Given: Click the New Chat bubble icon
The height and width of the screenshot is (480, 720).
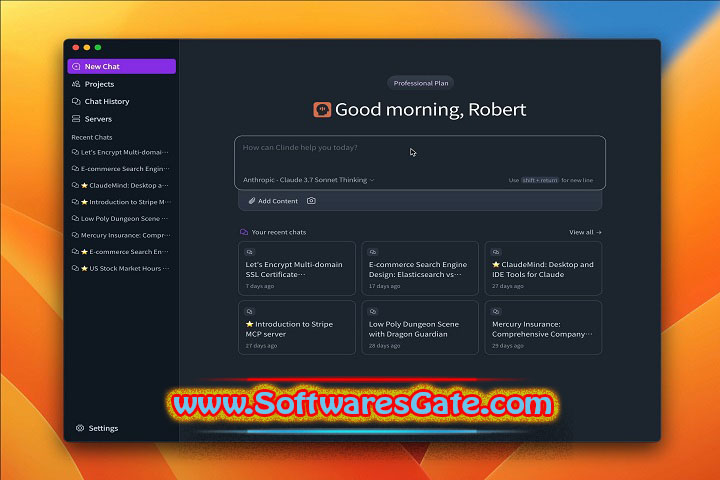Looking at the screenshot, I should [76, 67].
